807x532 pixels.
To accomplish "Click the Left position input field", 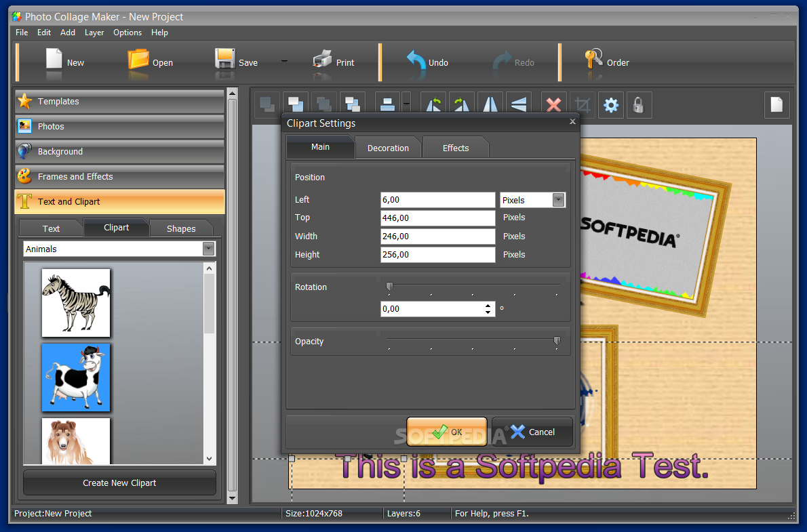I will pyautogui.click(x=437, y=200).
